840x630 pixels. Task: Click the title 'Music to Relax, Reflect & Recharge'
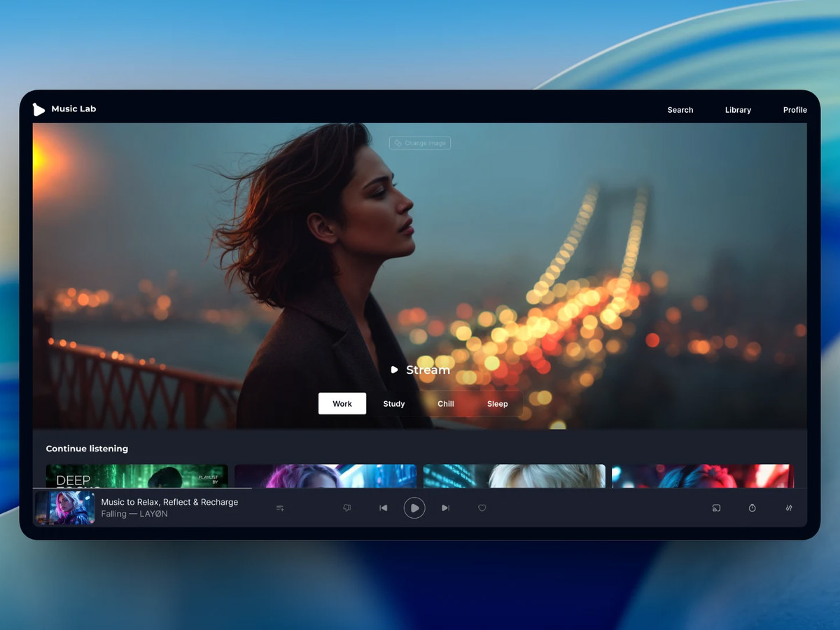tap(169, 502)
